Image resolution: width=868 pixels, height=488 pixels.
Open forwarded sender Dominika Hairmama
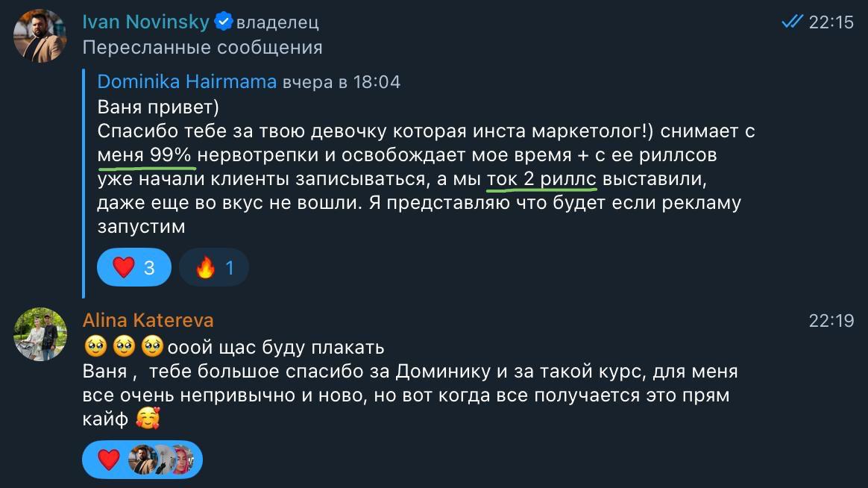click(186, 81)
